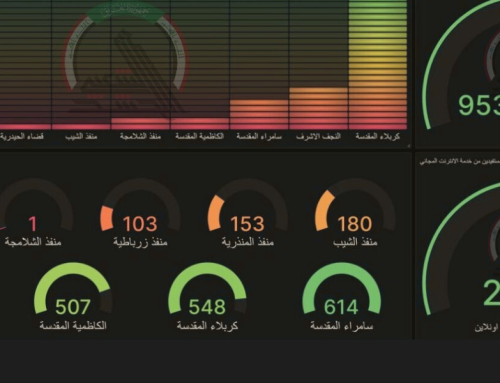Select the orange النجف الاشرف bar
This screenshot has height=383, width=500.
[319, 108]
